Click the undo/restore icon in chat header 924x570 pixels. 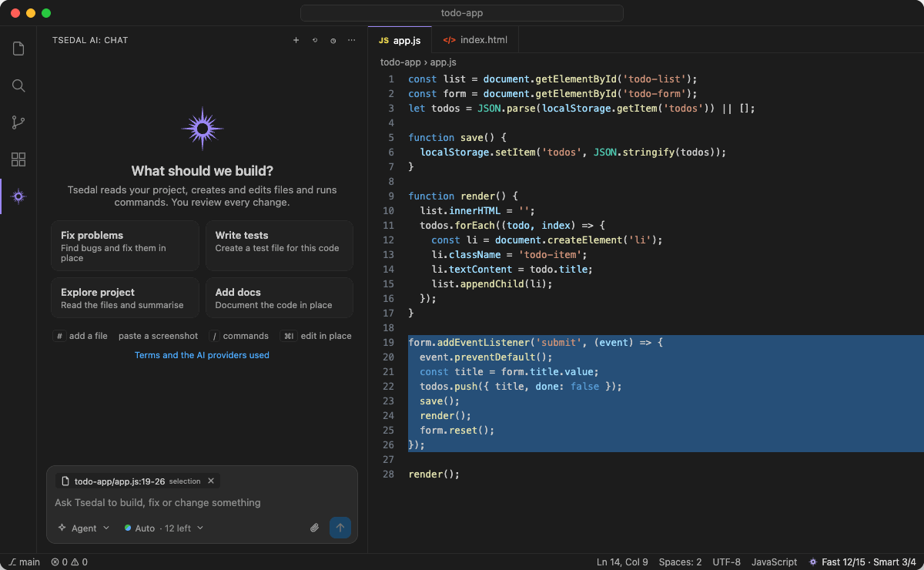314,40
